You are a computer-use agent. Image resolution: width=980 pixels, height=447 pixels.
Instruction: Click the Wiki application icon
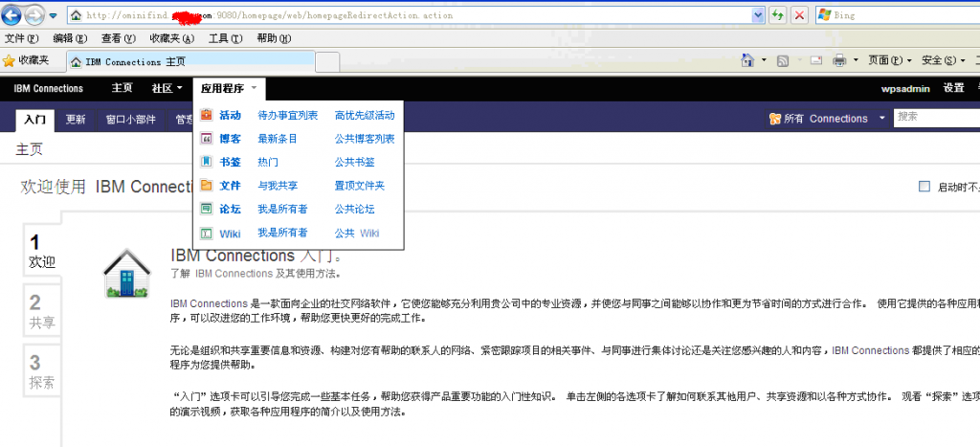(x=206, y=234)
